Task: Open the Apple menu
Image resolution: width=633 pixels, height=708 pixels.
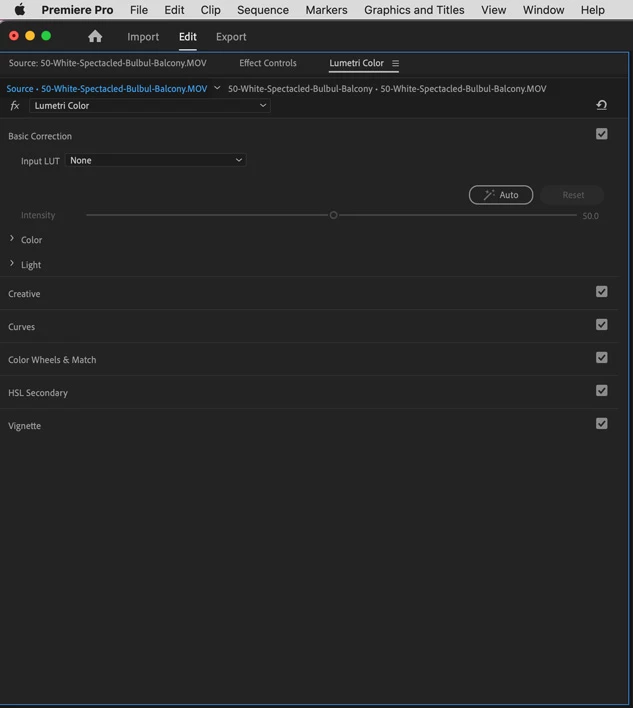Action: click(x=19, y=9)
